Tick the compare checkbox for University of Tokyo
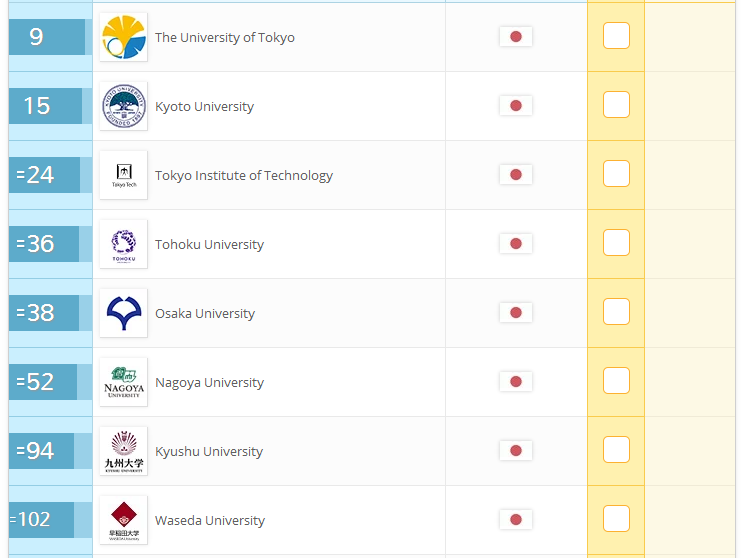 pos(616,35)
